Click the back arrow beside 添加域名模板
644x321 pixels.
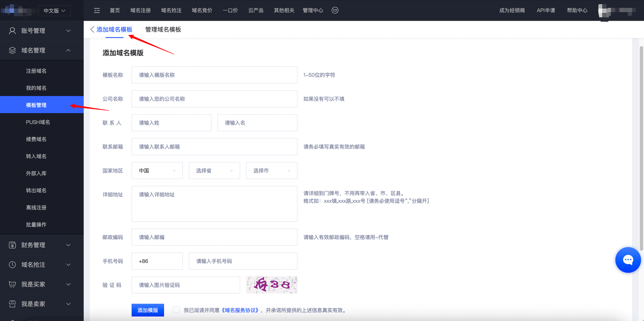point(92,30)
